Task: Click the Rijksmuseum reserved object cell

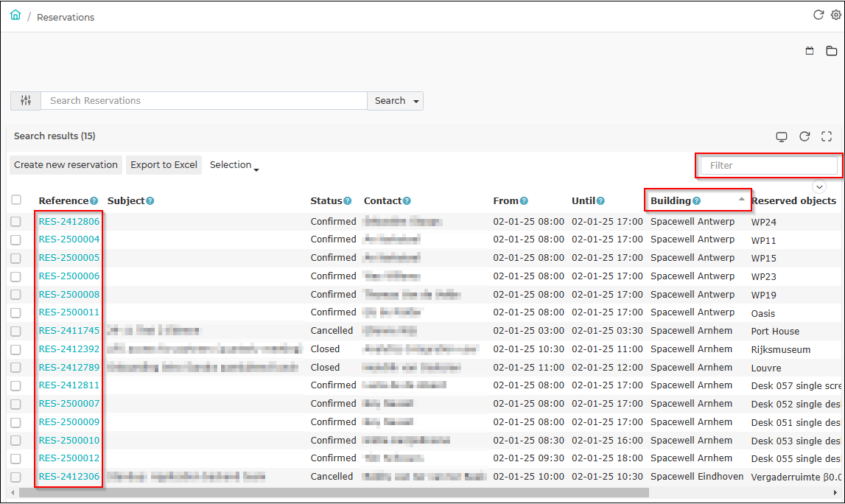Action: point(781,350)
